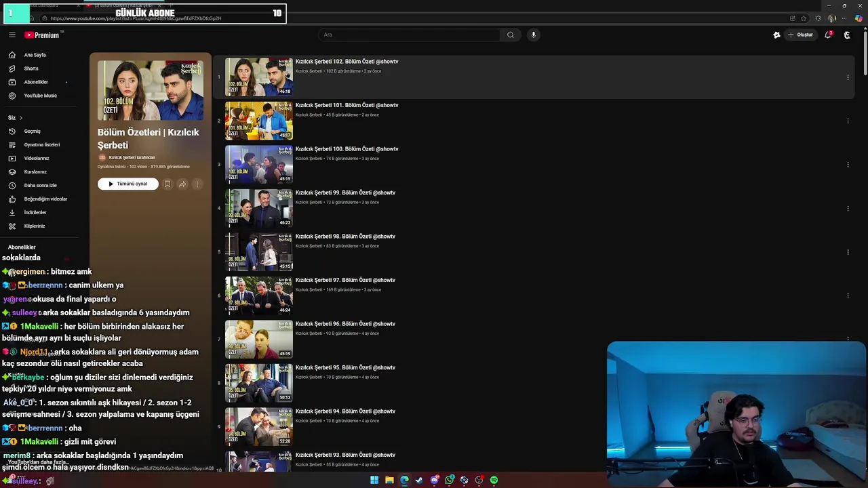Image resolution: width=868 pixels, height=488 pixels.
Task: Open more options for 101. Bölüm video
Action: [x=848, y=121]
